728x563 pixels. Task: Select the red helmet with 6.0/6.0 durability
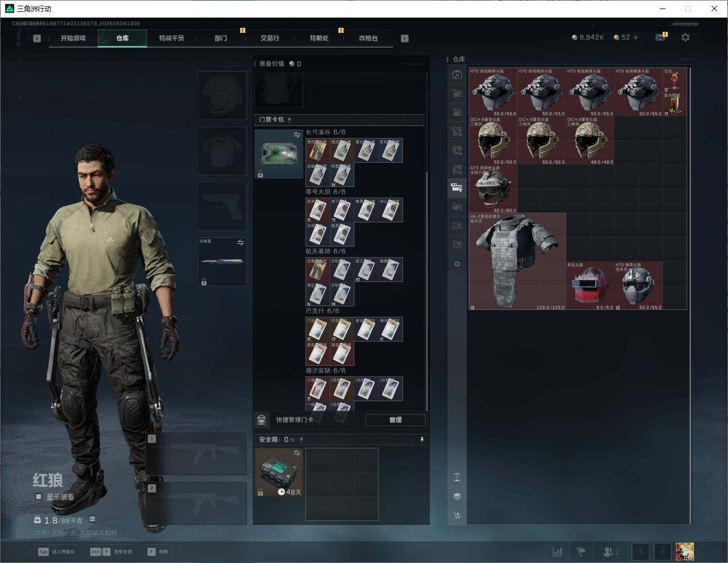coord(590,285)
